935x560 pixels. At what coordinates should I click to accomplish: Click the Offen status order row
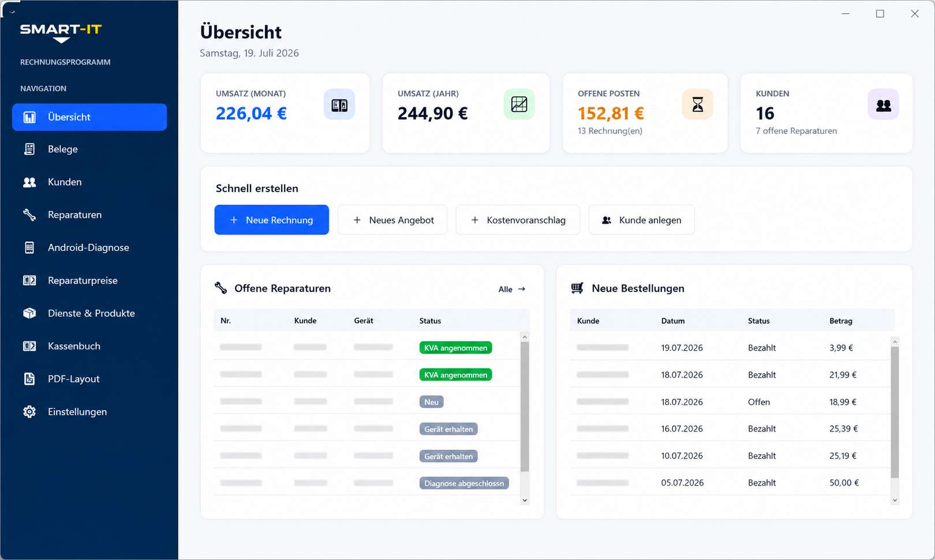click(x=731, y=402)
